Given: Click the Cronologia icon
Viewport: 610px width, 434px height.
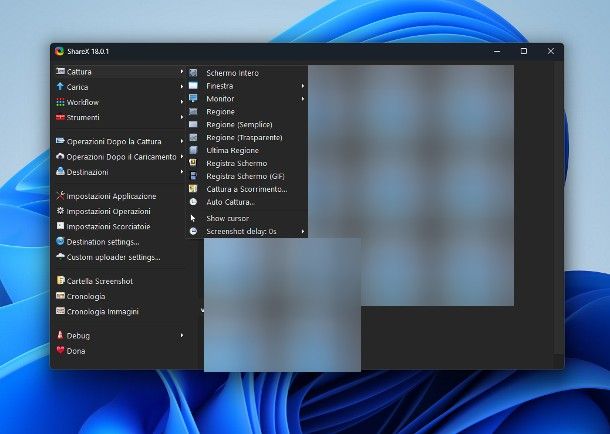Looking at the screenshot, I should click(x=60, y=296).
